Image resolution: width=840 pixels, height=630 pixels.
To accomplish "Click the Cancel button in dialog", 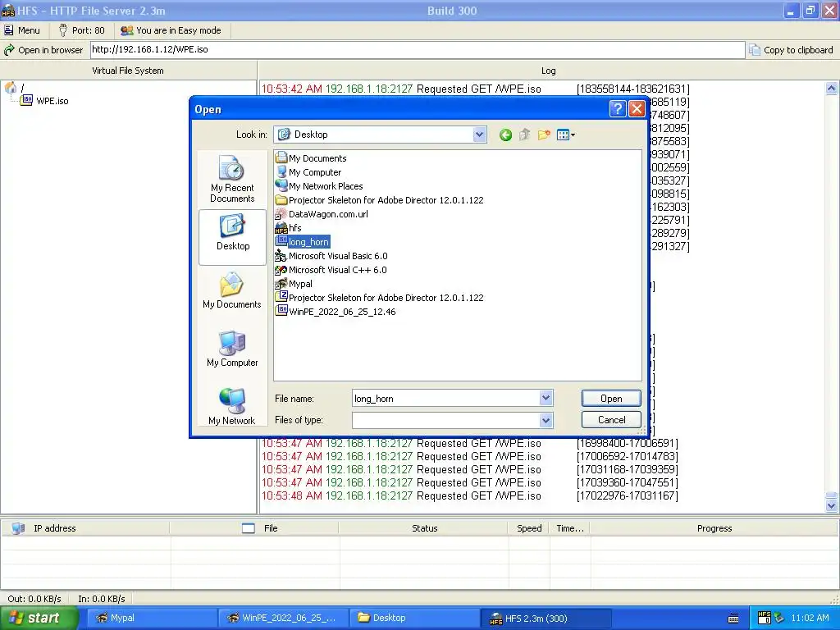I will click(610, 419).
